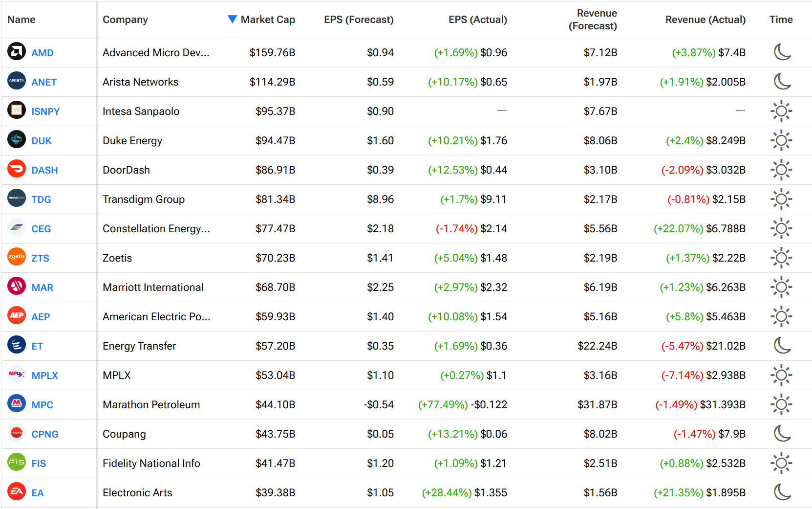The image size is (812, 509).
Task: Sort table by Name column header
Action: tap(21, 20)
